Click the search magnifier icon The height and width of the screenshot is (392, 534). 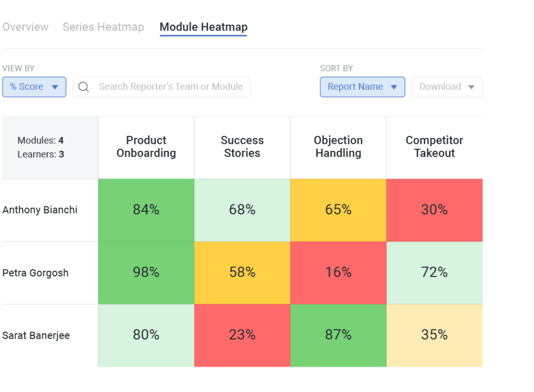pos(83,87)
